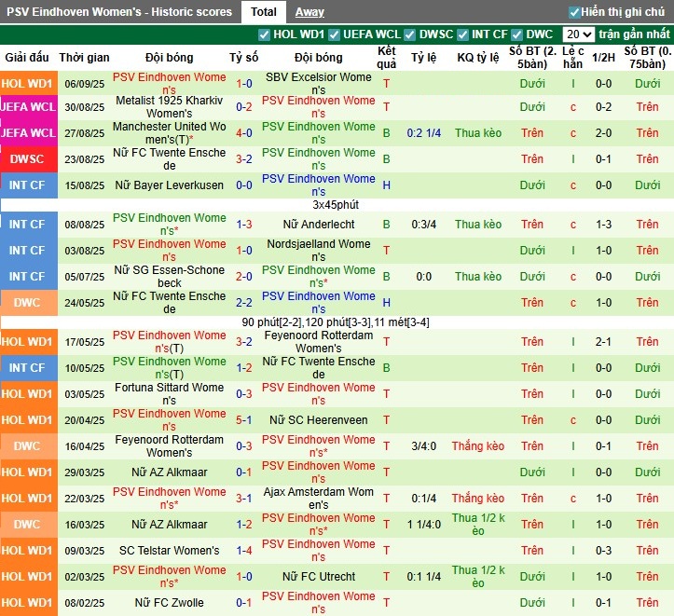Click the 1/2H column header
674x616 pixels.
click(603, 58)
